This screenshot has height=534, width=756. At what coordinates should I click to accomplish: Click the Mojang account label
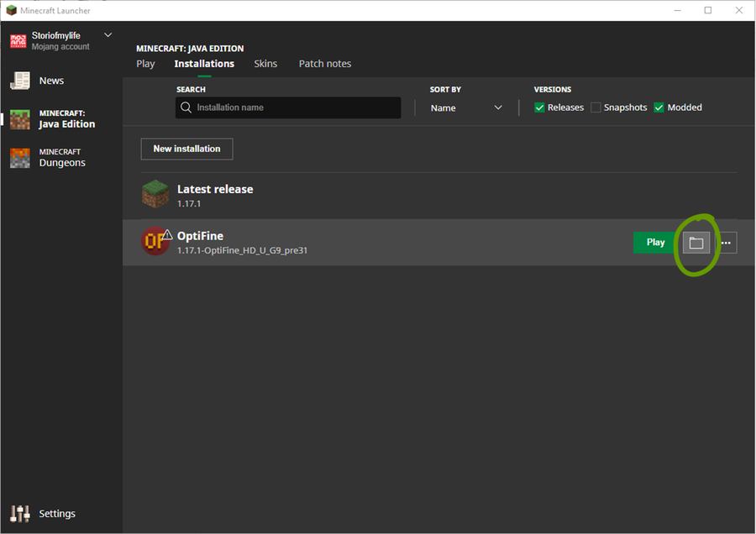tap(60, 47)
